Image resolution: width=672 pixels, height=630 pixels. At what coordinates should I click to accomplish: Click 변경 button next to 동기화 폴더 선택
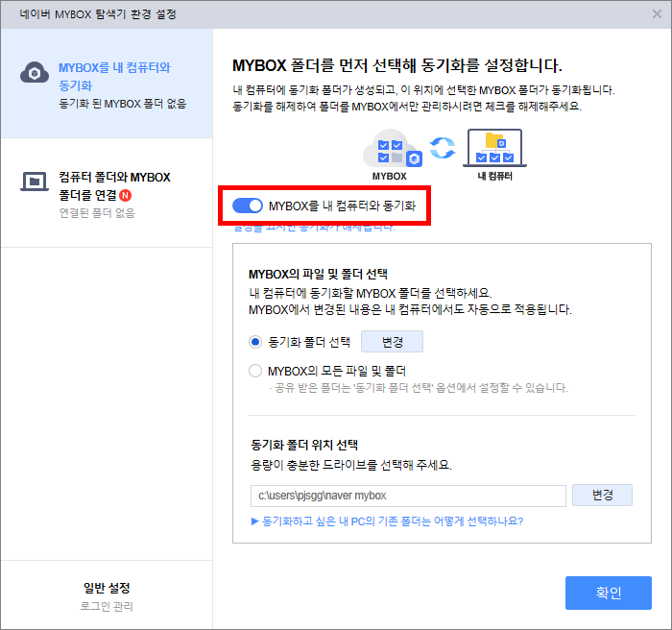click(392, 342)
